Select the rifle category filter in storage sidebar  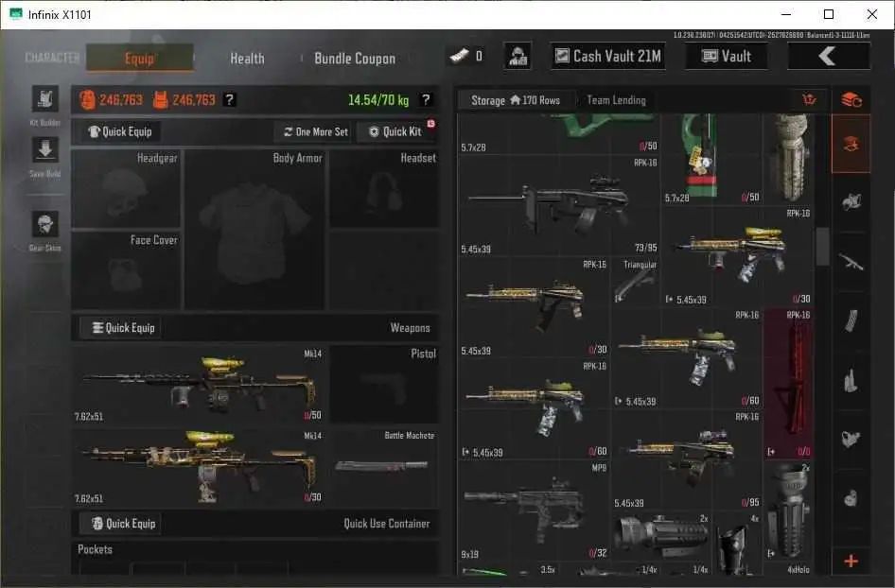(851, 263)
